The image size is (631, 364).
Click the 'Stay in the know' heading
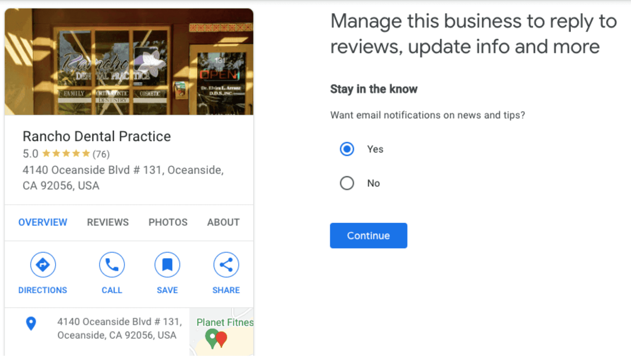tap(374, 89)
